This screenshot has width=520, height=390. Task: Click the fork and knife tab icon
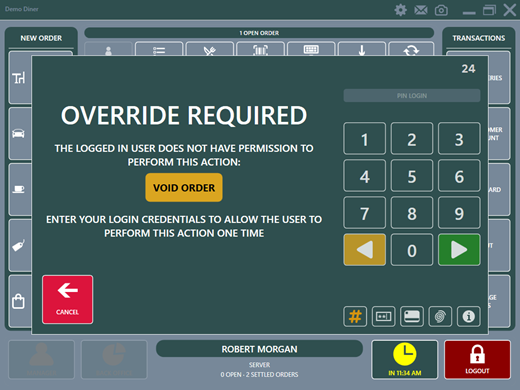210,50
